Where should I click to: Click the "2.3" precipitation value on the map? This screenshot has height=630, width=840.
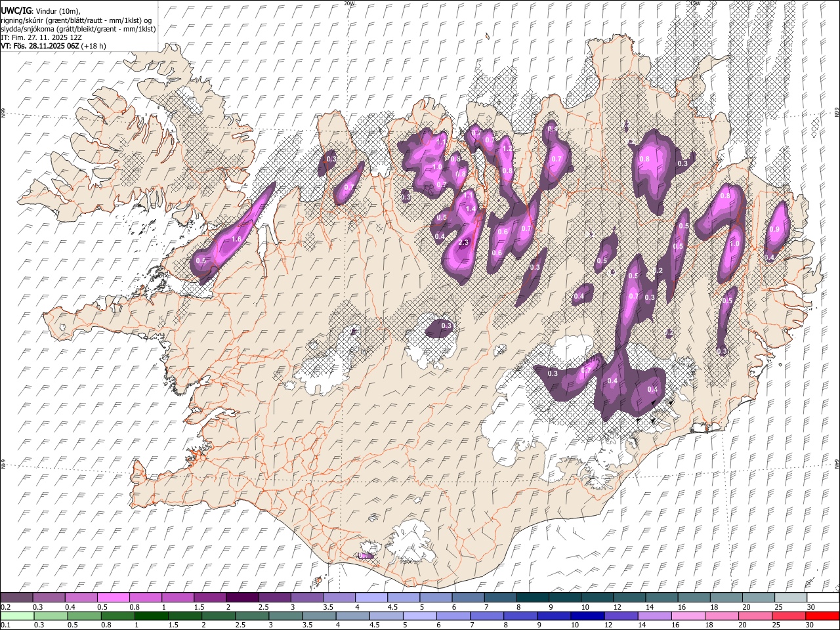pyautogui.click(x=463, y=242)
